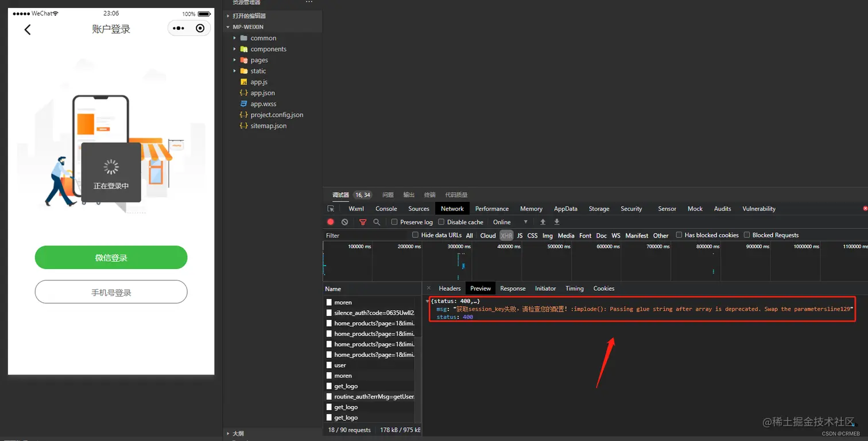Image resolution: width=868 pixels, height=441 pixels.
Task: Switch to the Console tab
Action: pos(386,209)
